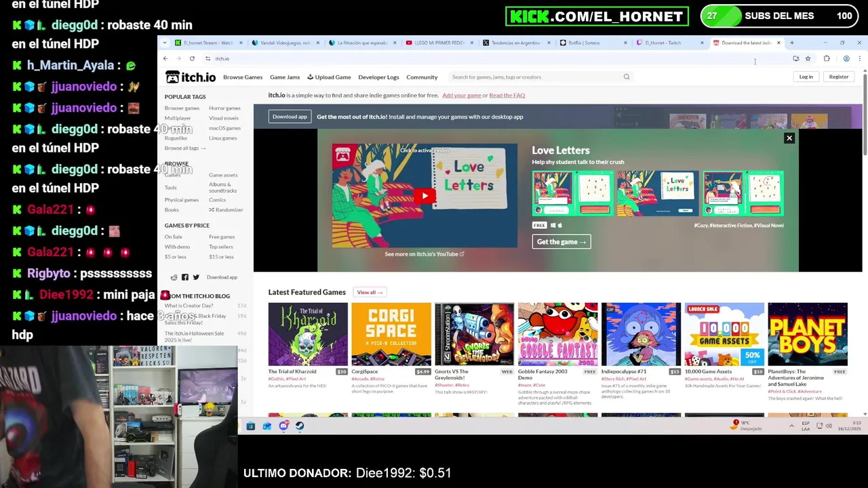Open Steam from the taskbar
The image size is (868, 488).
[300, 426]
